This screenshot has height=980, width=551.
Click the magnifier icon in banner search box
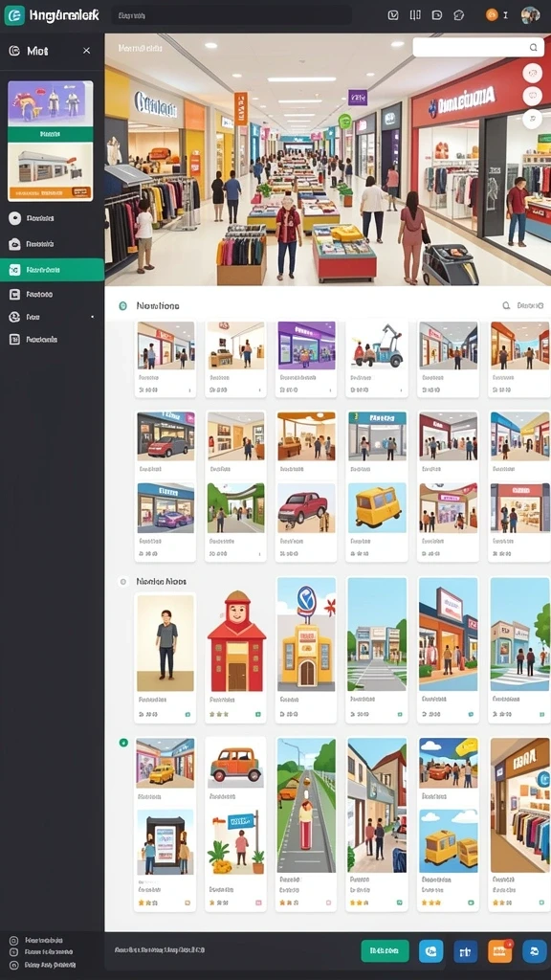point(533,47)
